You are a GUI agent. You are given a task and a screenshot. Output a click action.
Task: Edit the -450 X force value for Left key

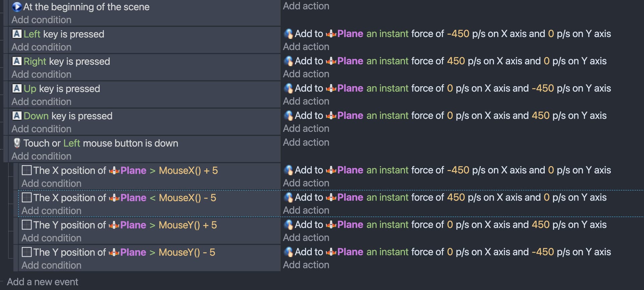(x=458, y=33)
